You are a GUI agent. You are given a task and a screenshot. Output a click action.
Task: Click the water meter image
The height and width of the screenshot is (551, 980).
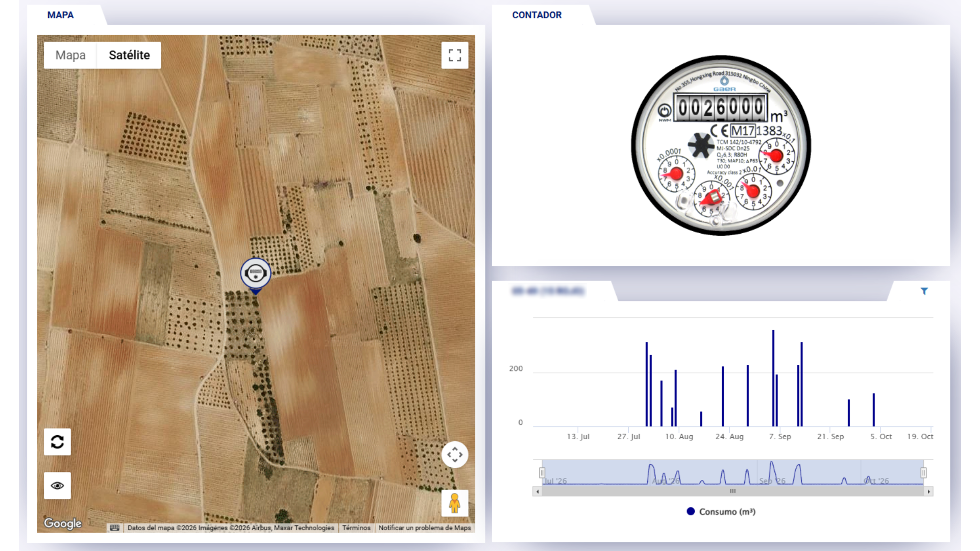[721, 145]
